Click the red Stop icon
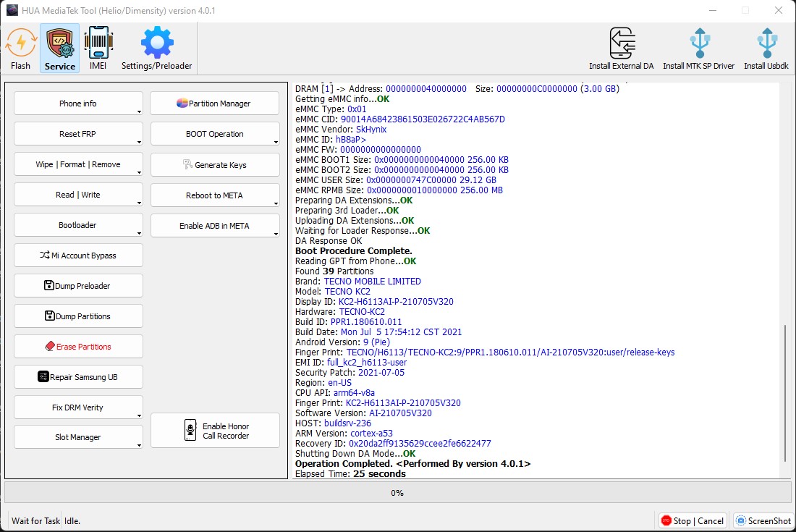Viewport: 796px width, 532px height. pyautogui.click(x=666, y=520)
